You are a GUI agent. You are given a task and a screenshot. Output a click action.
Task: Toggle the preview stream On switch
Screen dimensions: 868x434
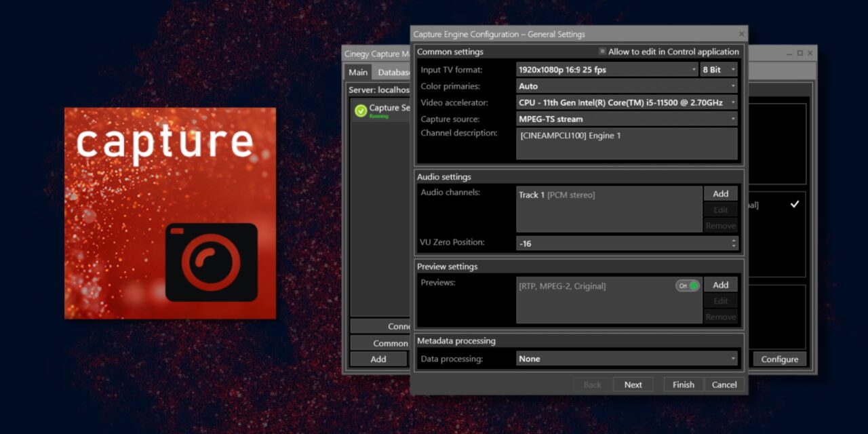click(687, 285)
